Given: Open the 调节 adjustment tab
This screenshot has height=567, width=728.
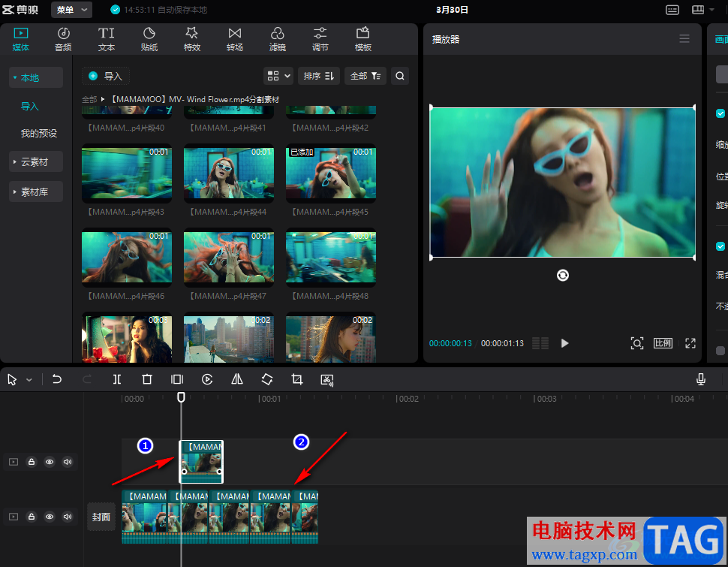Looking at the screenshot, I should click(x=320, y=39).
